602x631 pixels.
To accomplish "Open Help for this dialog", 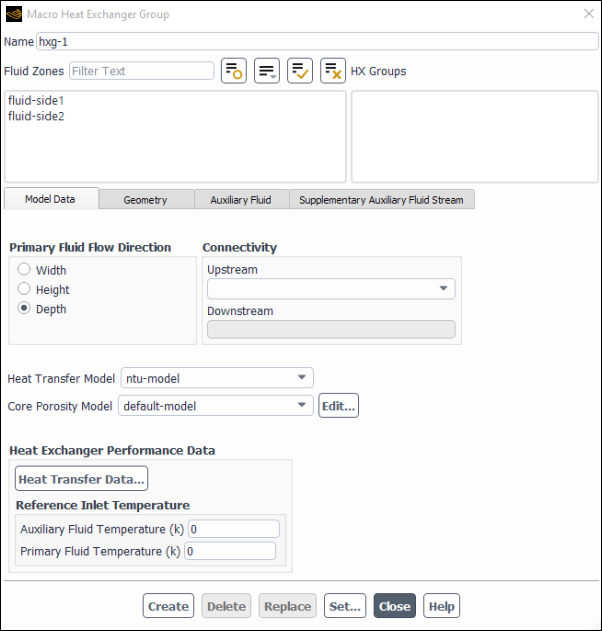I will coord(441,606).
